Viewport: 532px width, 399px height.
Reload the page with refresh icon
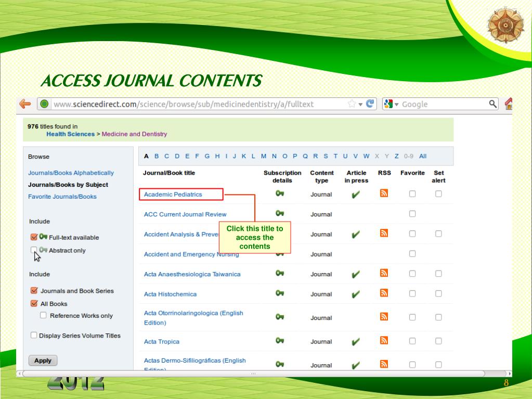click(x=370, y=104)
